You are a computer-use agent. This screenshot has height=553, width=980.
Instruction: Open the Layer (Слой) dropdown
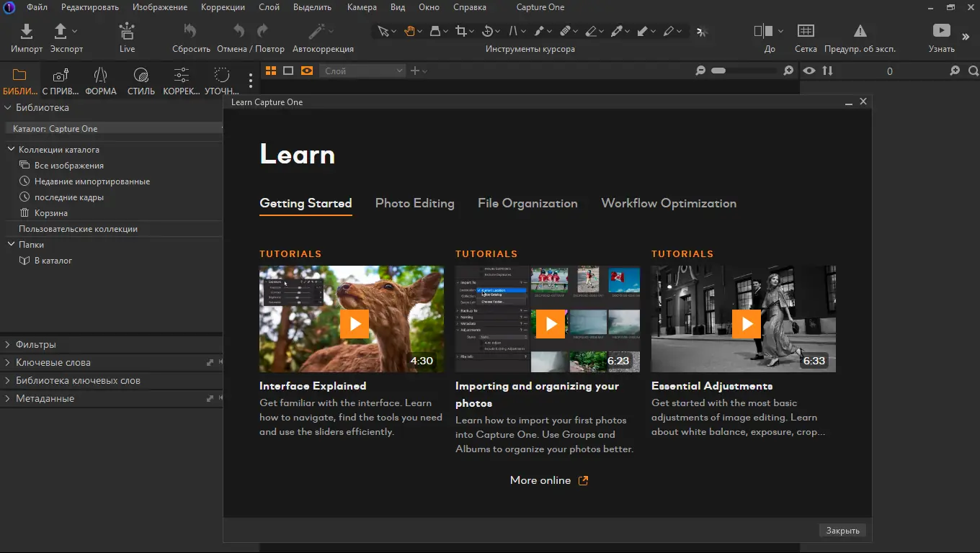(363, 71)
